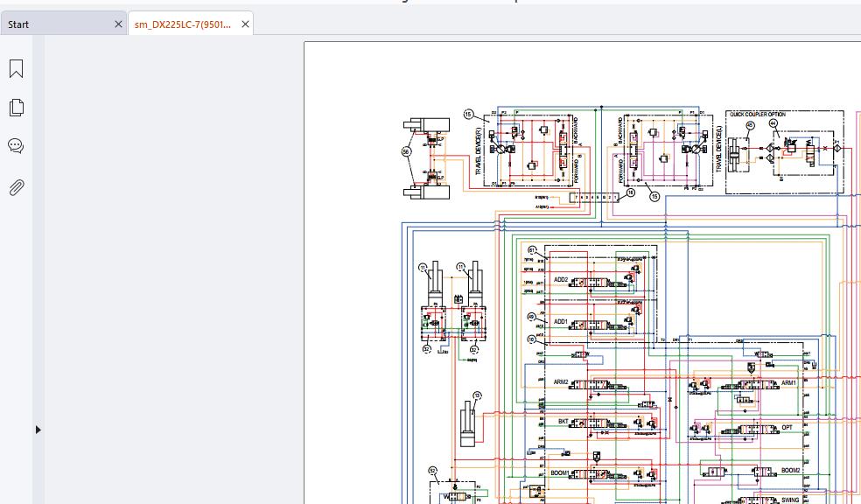This screenshot has height=504, width=861.
Task: Click the BKT valve label in schematic
Action: (563, 422)
